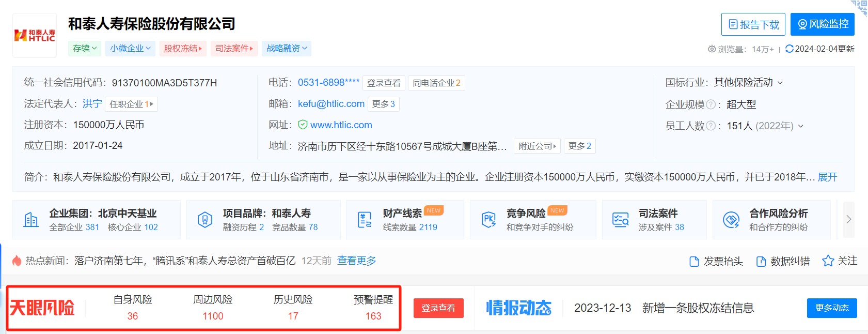The width and height of the screenshot is (868, 334).
Task: Click the credit code 91370100MA3D5T377H
Action: tap(164, 83)
